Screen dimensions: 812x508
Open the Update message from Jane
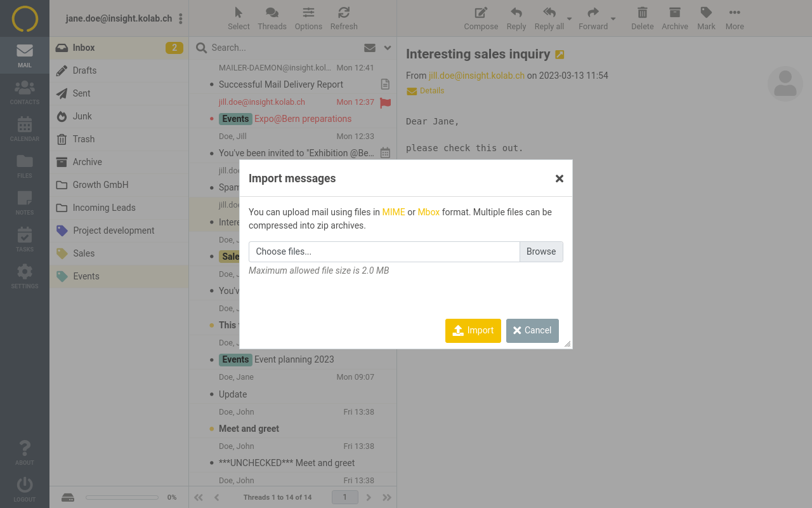(233, 394)
